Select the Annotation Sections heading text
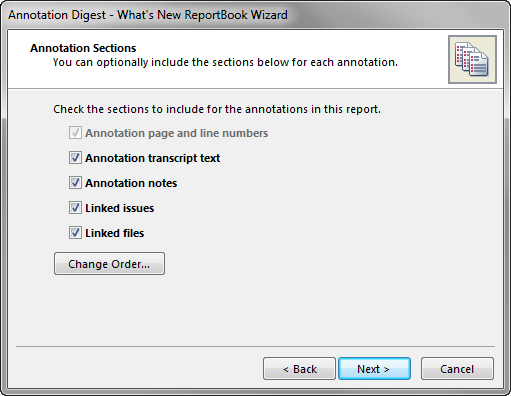The width and height of the screenshot is (511, 396). pyautogui.click(x=83, y=48)
